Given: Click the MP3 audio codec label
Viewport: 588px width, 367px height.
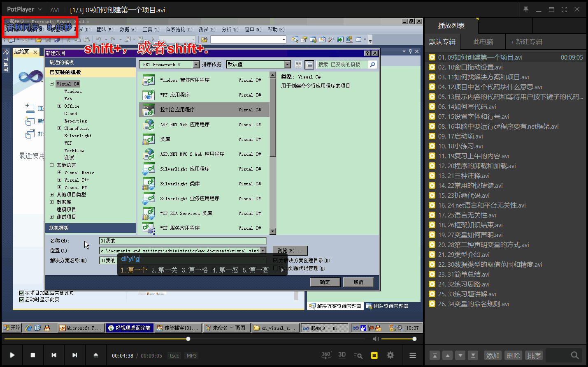Looking at the screenshot, I should (191, 355).
